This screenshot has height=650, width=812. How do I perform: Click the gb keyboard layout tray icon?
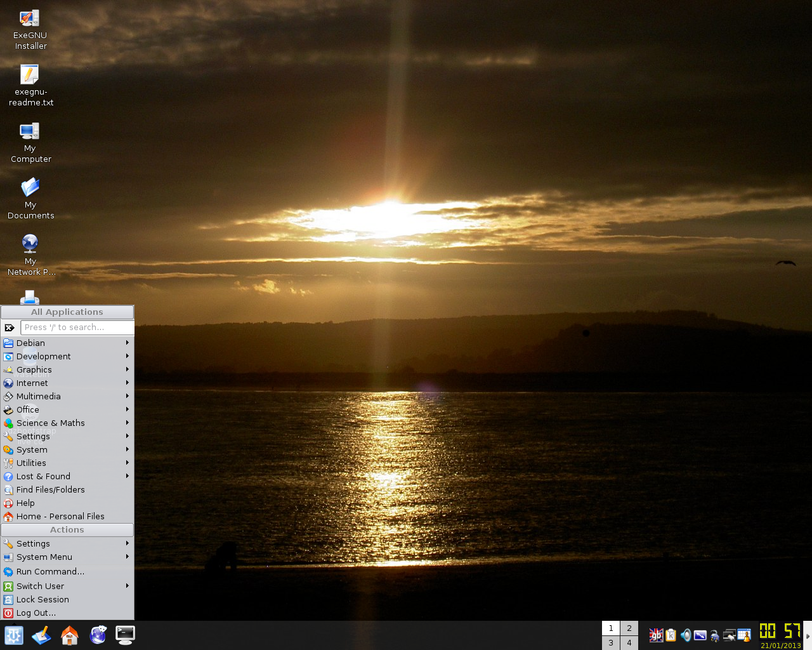656,635
